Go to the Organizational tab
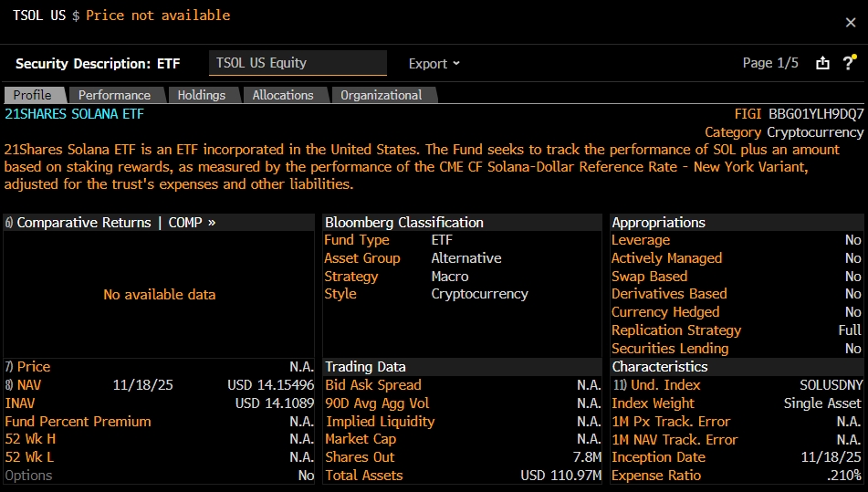868x492 pixels. coord(381,95)
